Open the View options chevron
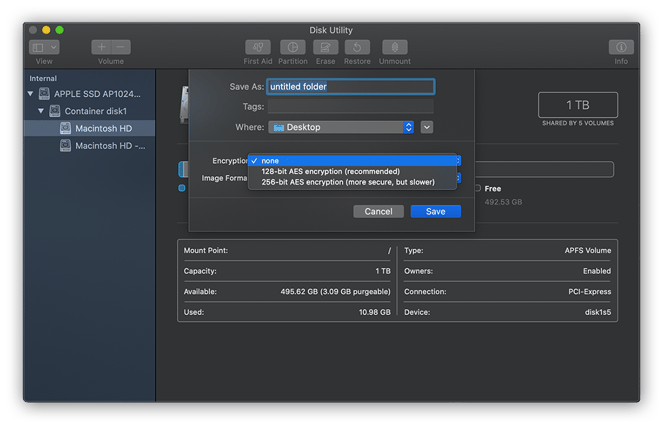 pyautogui.click(x=54, y=47)
